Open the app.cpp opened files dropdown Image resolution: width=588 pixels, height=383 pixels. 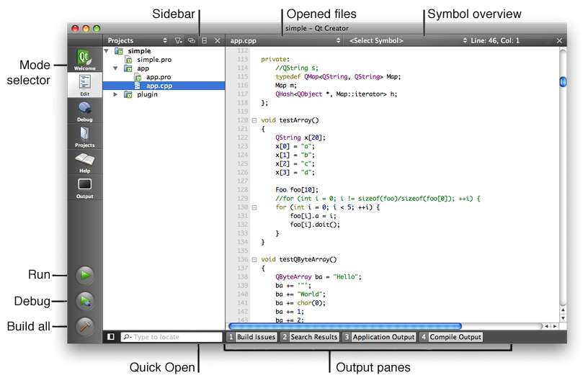click(285, 40)
